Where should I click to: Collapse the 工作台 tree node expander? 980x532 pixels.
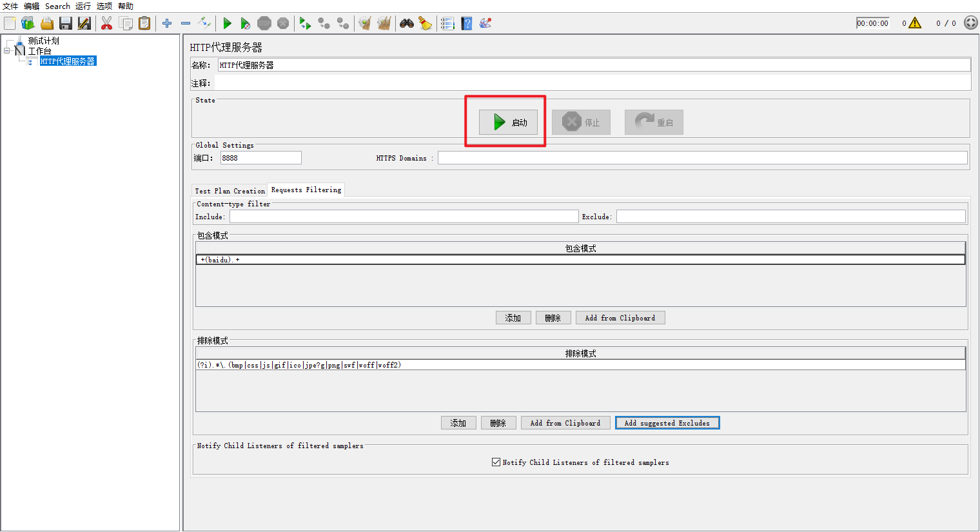[7, 50]
